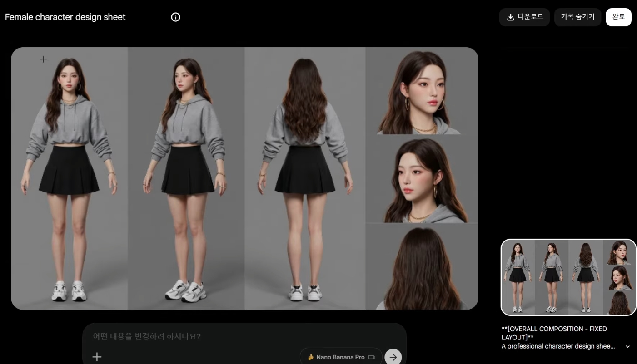Image resolution: width=637 pixels, height=364 pixels.
Task: Click the top face close-up portrait
Action: click(x=421, y=92)
